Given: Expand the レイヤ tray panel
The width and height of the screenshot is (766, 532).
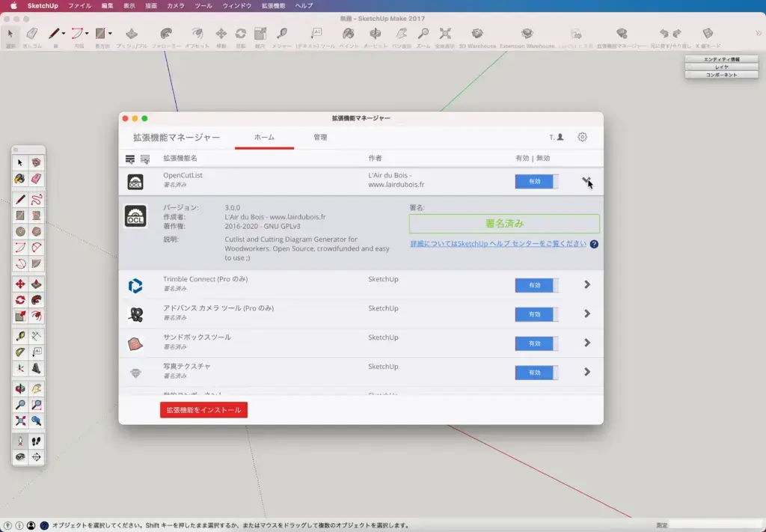Looking at the screenshot, I should point(722,67).
